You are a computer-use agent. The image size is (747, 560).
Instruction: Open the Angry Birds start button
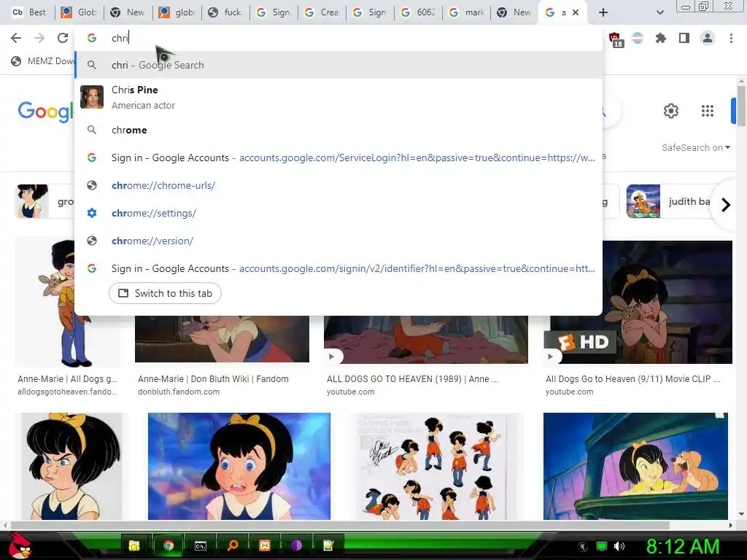click(19, 545)
